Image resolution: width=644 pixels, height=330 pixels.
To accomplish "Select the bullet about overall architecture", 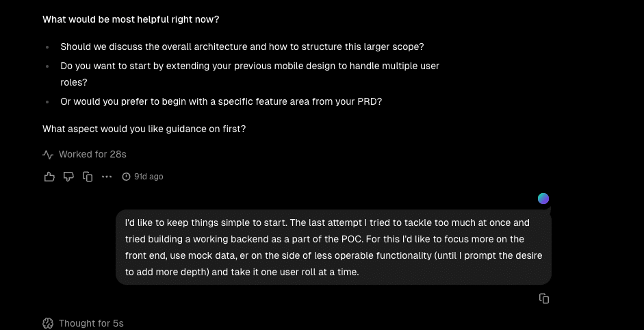I will click(242, 47).
